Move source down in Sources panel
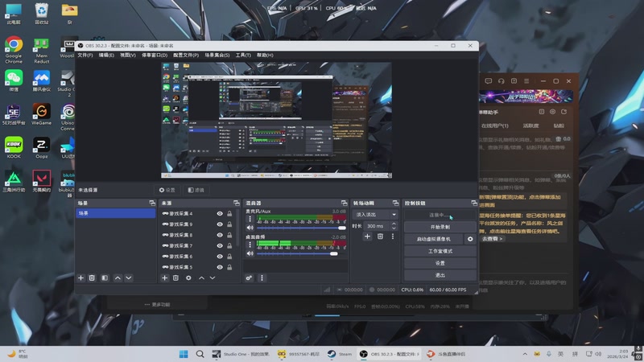The height and width of the screenshot is (362, 644). pos(213,278)
